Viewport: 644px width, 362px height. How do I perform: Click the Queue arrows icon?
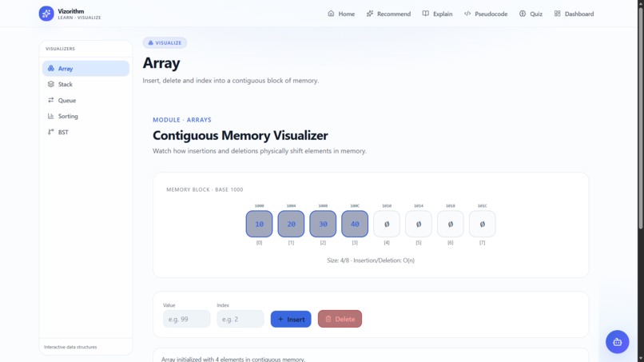click(51, 100)
